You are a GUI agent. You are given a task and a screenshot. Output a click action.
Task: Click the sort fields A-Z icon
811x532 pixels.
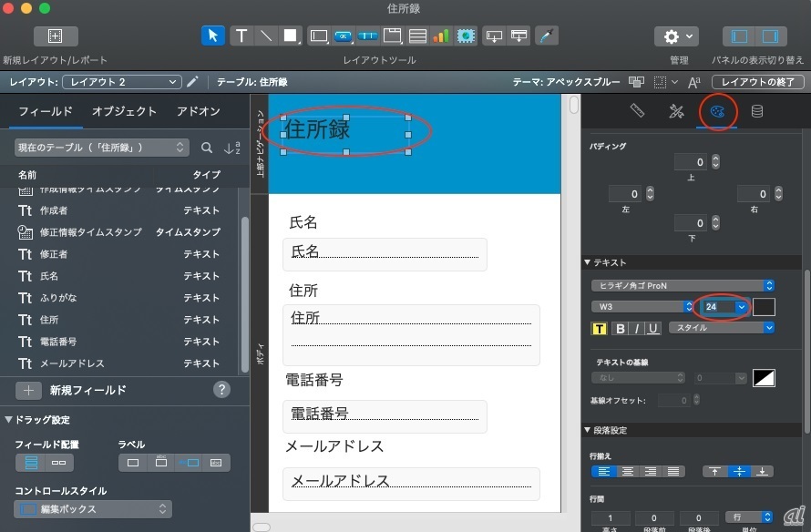click(231, 148)
